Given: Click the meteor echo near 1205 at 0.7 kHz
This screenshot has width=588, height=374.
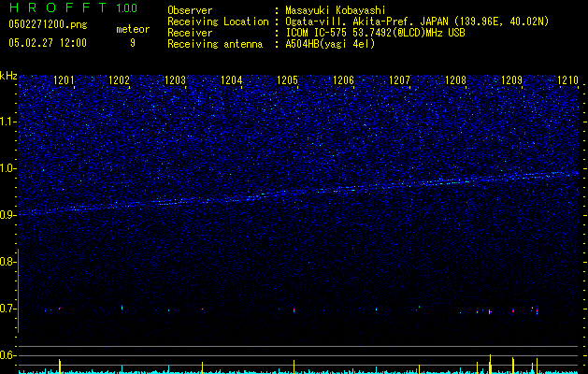Looking at the screenshot, I should pos(294,310).
